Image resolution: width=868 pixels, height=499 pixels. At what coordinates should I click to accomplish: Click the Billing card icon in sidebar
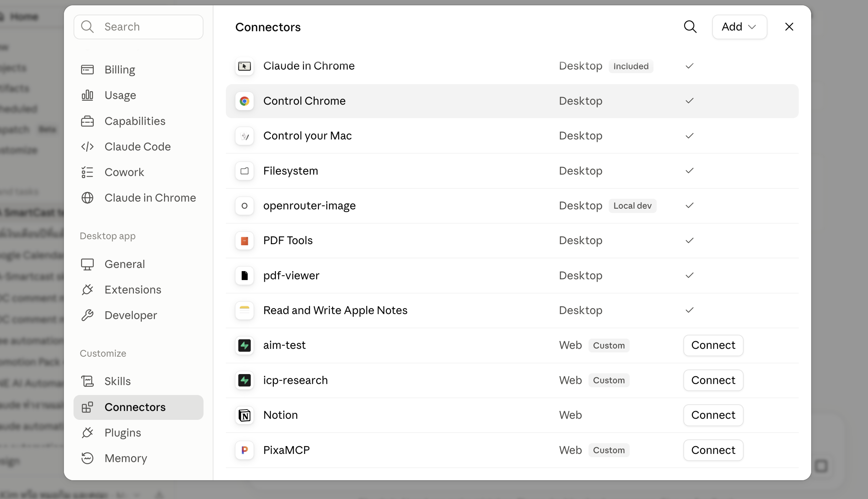pos(87,70)
